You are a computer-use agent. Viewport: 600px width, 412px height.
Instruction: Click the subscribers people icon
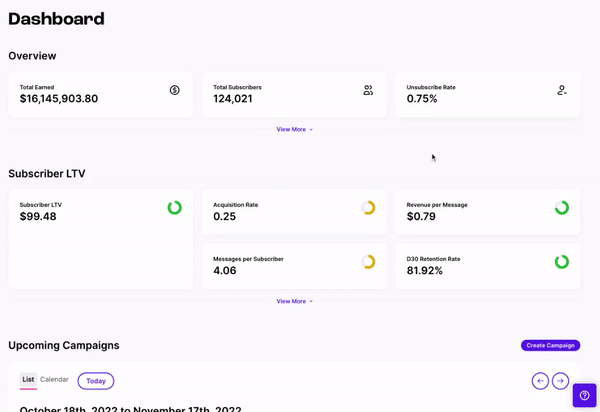(x=368, y=90)
